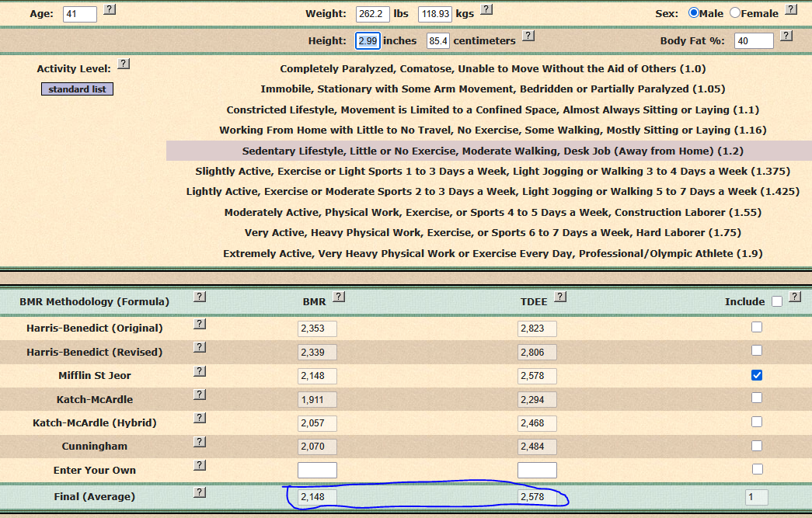This screenshot has width=812, height=518.
Task: Check Include for Katch-McArdle
Action: tap(757, 398)
